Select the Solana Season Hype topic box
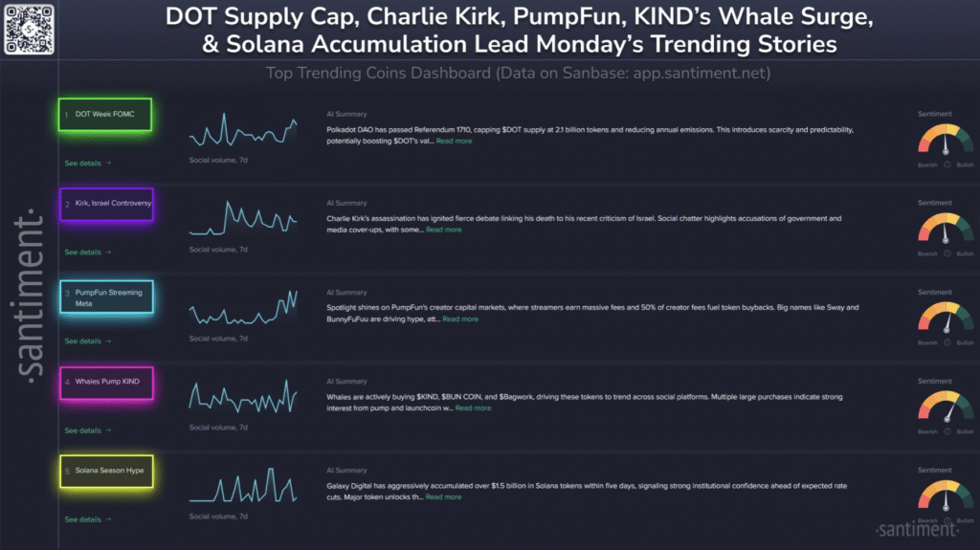Screen dimensions: 980x550 coord(106,472)
